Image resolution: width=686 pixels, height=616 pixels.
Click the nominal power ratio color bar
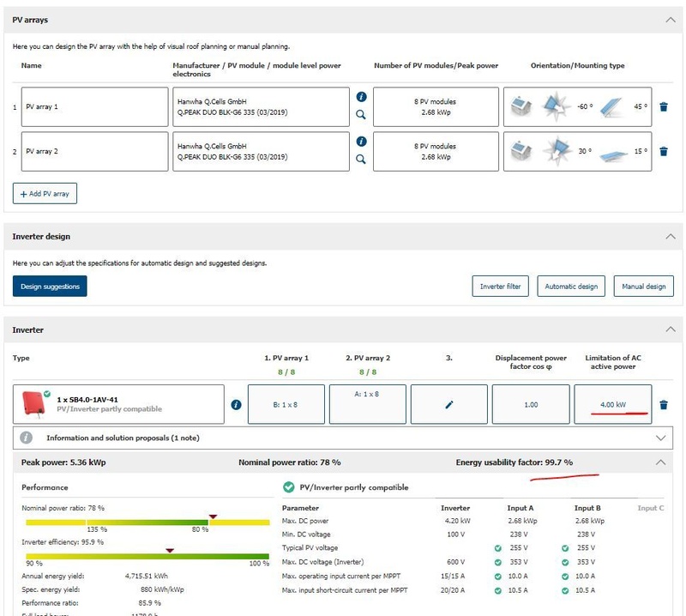[x=146, y=522]
